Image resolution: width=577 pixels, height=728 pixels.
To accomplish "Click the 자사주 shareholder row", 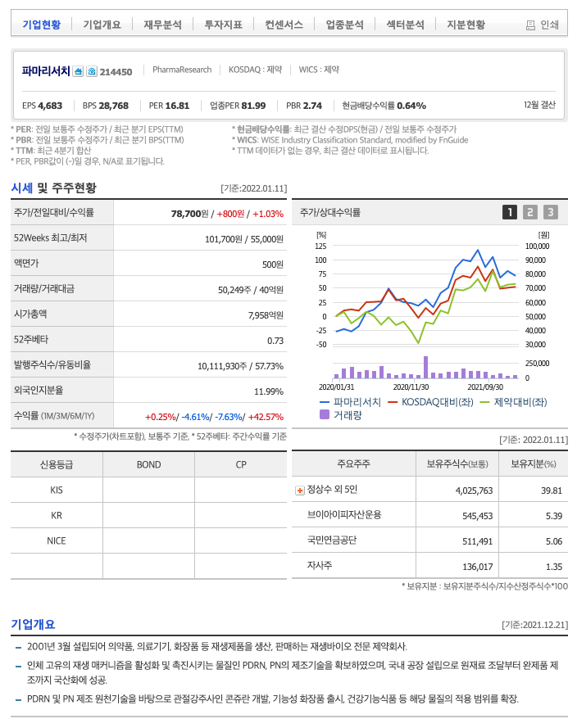I will point(429,566).
